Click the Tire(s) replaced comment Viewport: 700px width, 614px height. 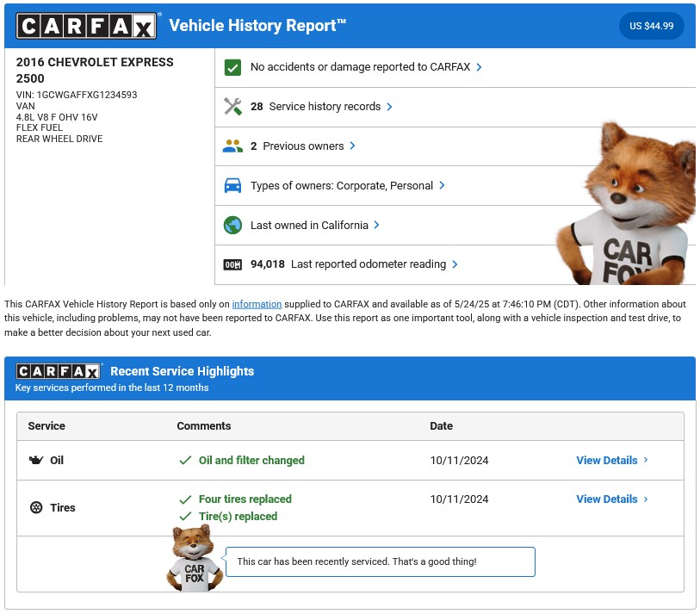coord(238,517)
